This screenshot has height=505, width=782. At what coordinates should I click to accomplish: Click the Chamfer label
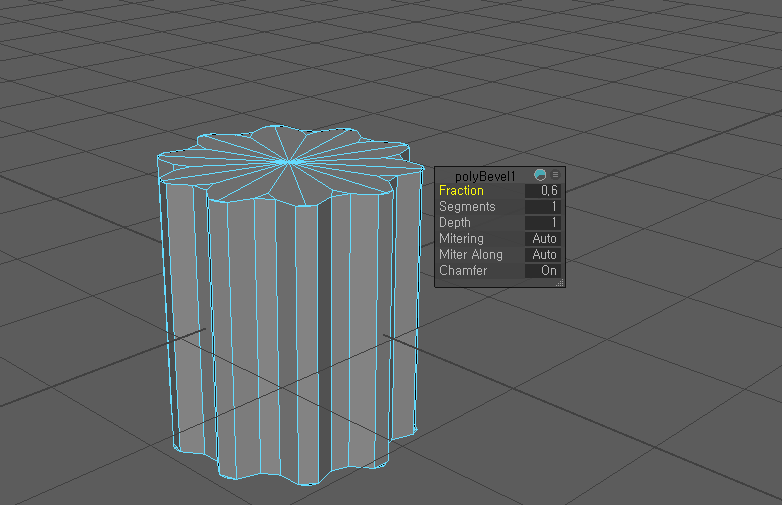(463, 270)
